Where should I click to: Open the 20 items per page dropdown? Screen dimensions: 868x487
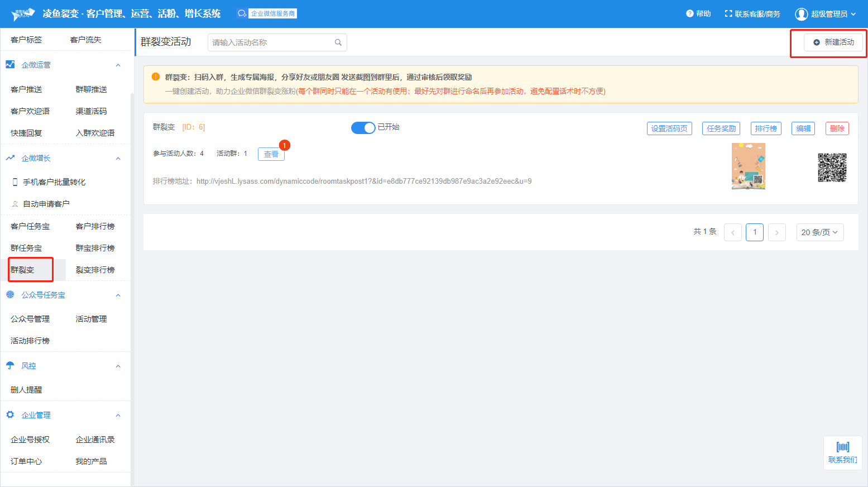(819, 232)
